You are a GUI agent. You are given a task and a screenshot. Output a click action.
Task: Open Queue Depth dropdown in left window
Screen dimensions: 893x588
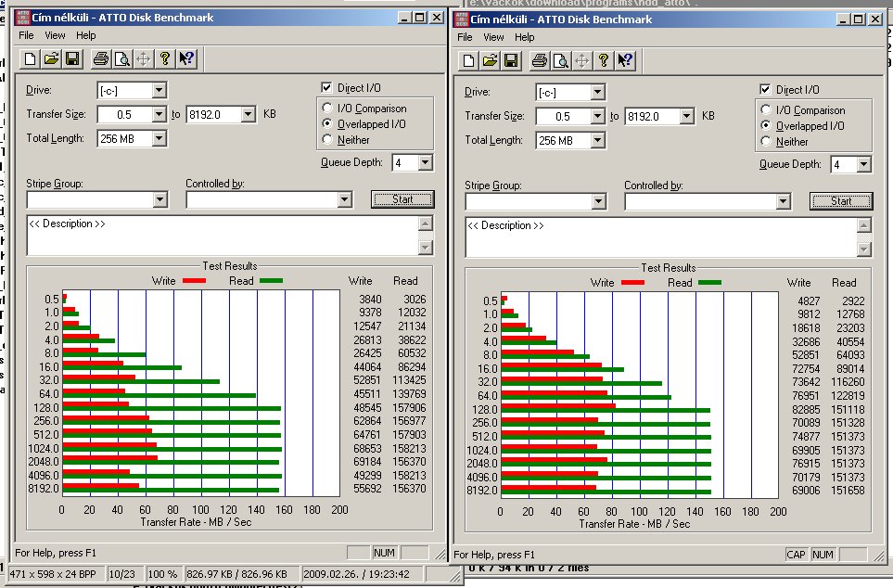pyautogui.click(x=425, y=163)
